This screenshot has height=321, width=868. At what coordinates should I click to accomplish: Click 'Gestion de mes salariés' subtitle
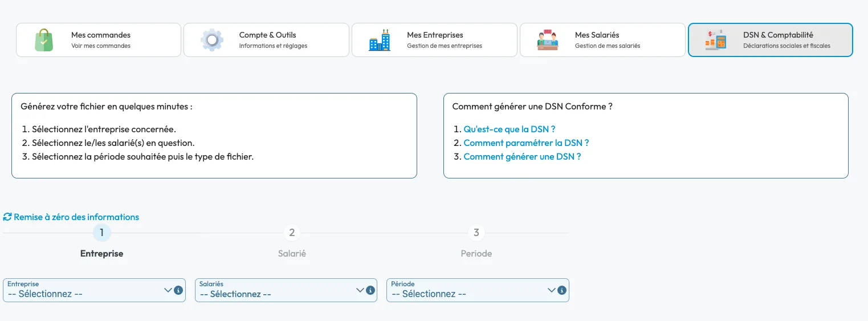pos(608,46)
